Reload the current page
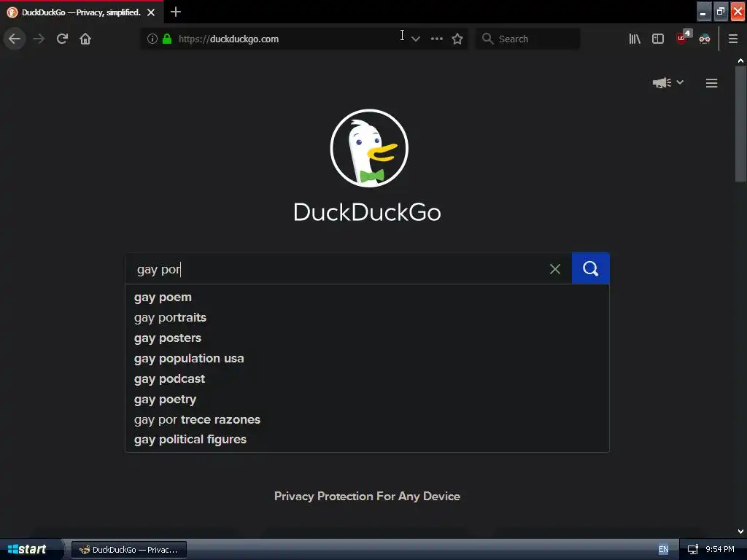The width and height of the screenshot is (747, 560). click(63, 39)
